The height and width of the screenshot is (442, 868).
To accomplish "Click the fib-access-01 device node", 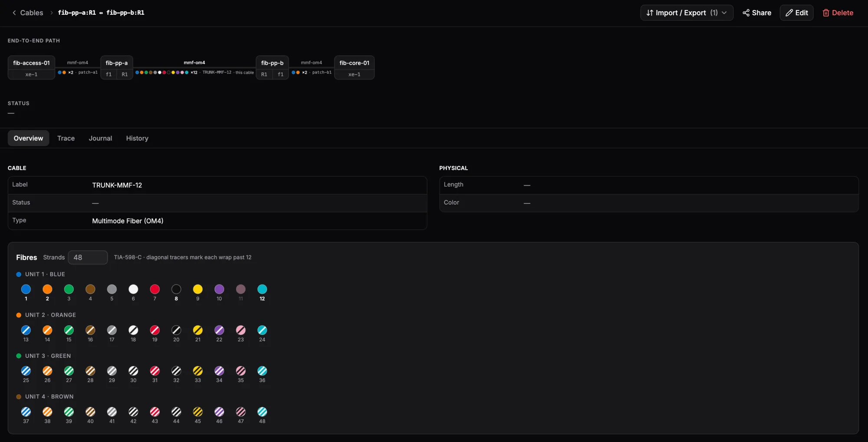I will tap(31, 63).
